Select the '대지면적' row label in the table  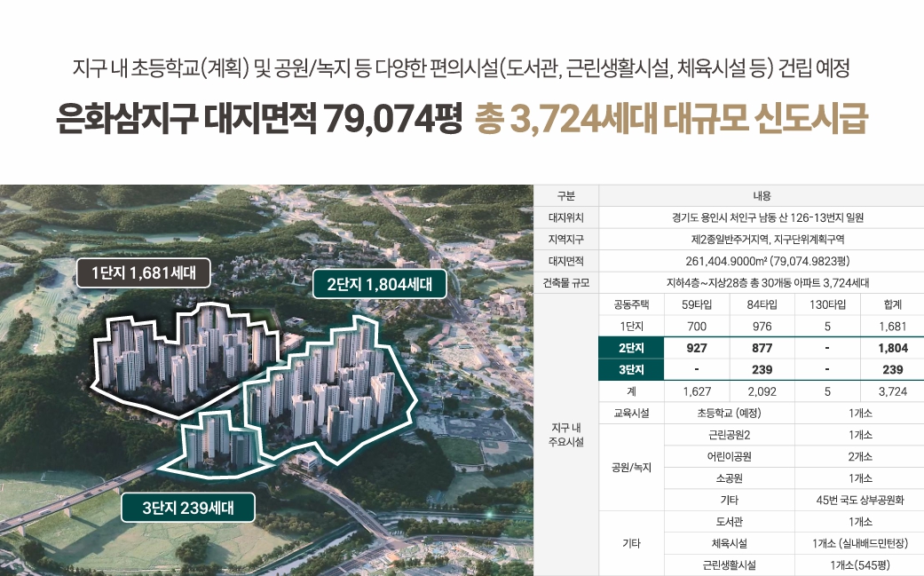tap(565, 261)
